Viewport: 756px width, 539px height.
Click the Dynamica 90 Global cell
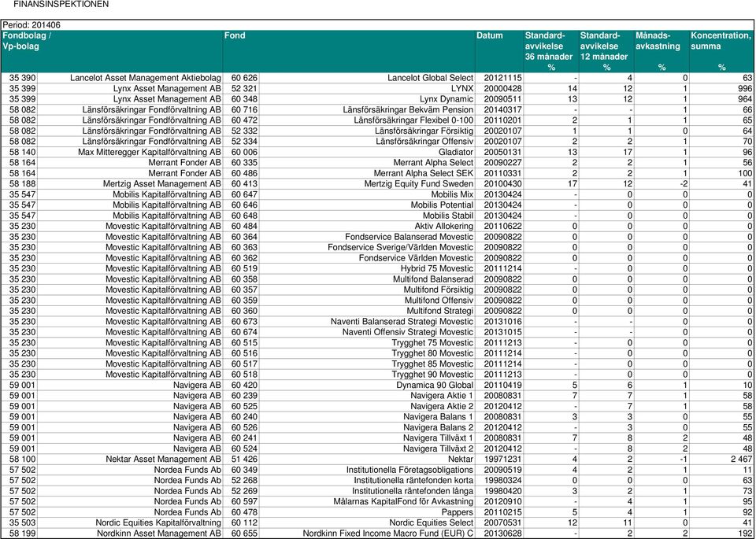366,386
